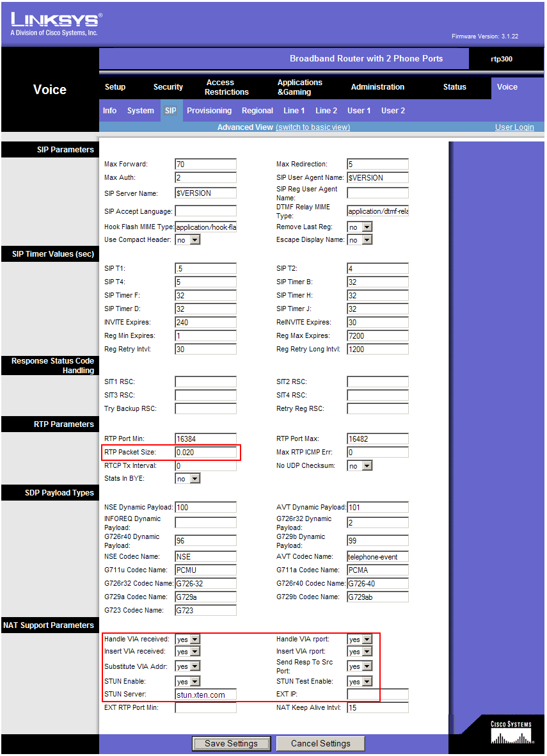Open the Administration tab
Screen dimensions: 547x756
(377, 87)
